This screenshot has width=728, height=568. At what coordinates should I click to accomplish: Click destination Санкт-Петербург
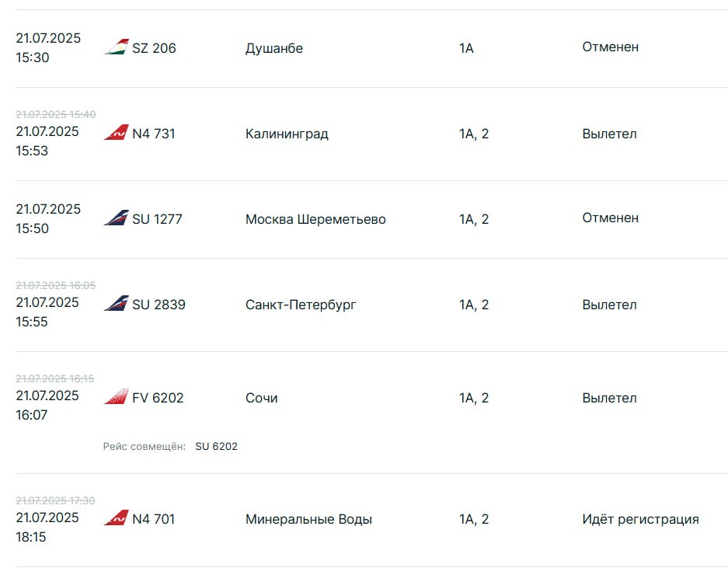click(x=301, y=305)
